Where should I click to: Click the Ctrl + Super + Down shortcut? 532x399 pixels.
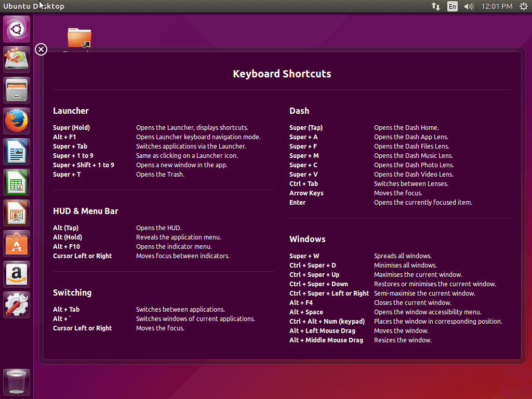coord(319,284)
